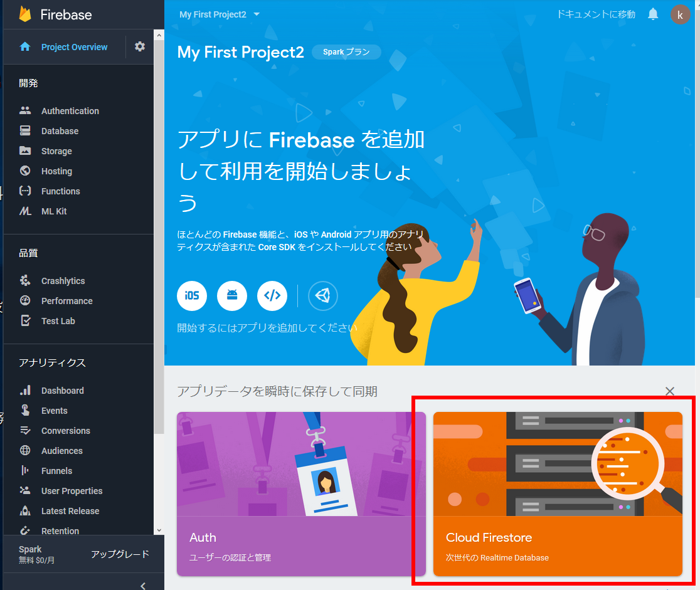Click the Performance gauge icon
The height and width of the screenshot is (590, 700).
click(x=25, y=300)
